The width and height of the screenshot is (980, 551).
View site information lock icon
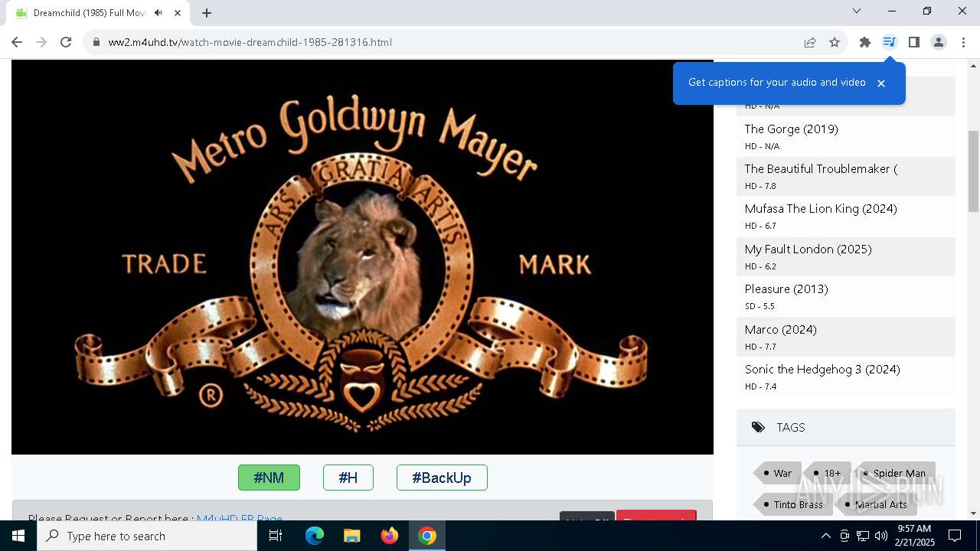[96, 42]
